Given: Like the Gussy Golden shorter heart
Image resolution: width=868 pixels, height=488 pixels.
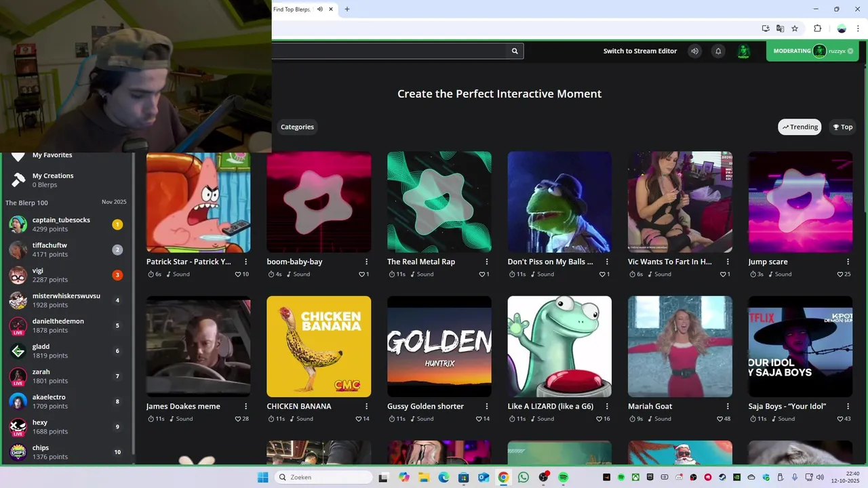Looking at the screenshot, I should coord(479,419).
